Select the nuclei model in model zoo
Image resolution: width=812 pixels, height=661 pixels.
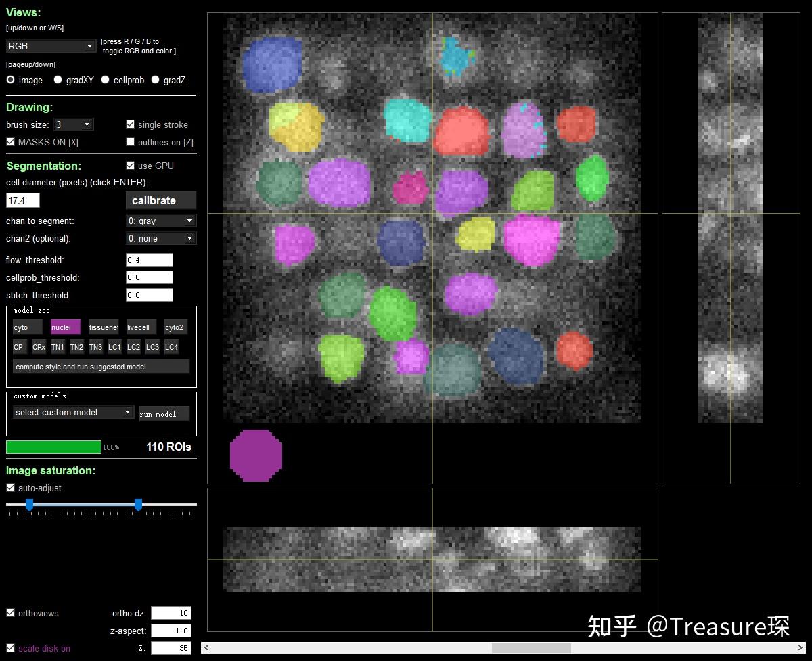(x=64, y=327)
